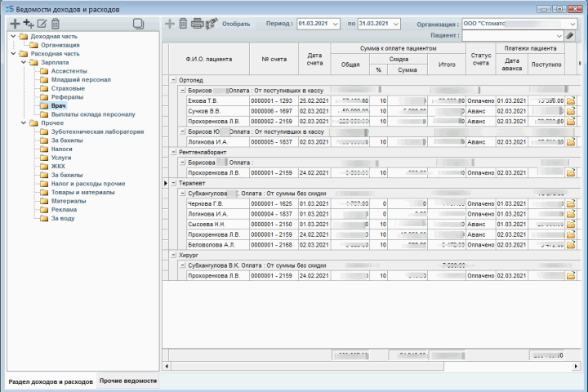Image resolution: width=588 pixels, height=392 pixels.
Task: Click the eraser icon next to Пациент field
Action: click(x=569, y=36)
